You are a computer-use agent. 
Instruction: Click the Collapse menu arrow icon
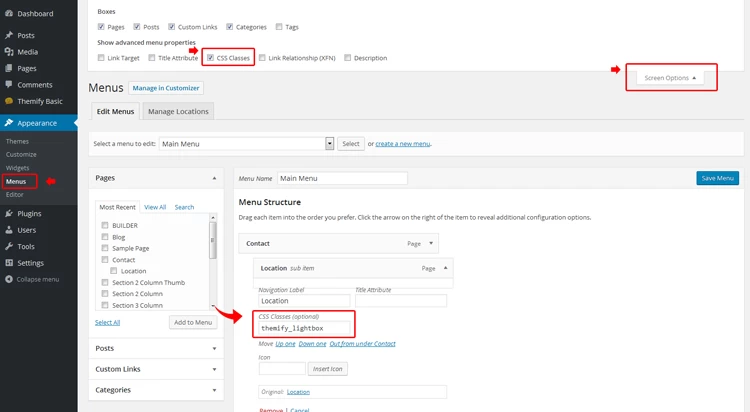pyautogui.click(x=9, y=279)
